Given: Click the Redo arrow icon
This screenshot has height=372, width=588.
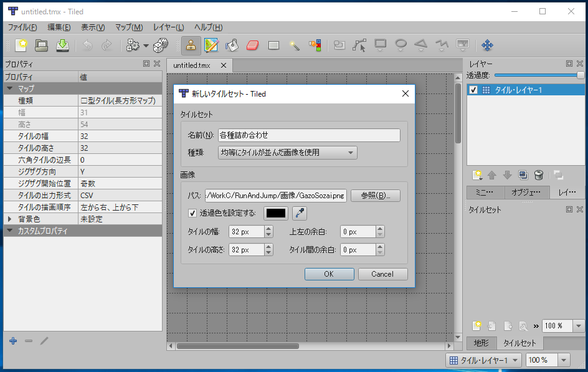Looking at the screenshot, I should pos(107,45).
